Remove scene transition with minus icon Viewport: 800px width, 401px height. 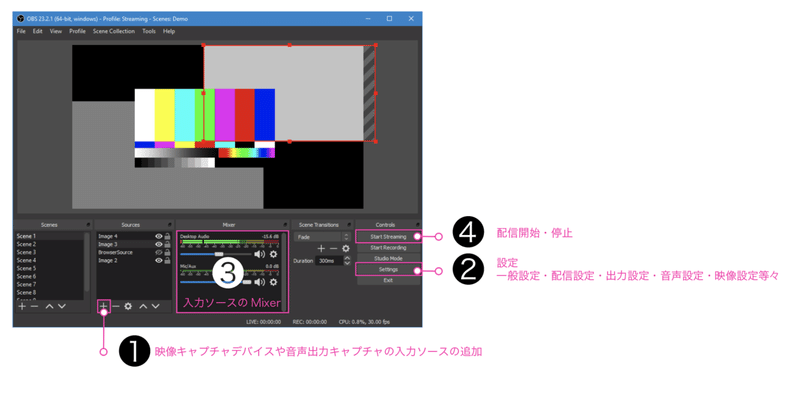click(333, 248)
